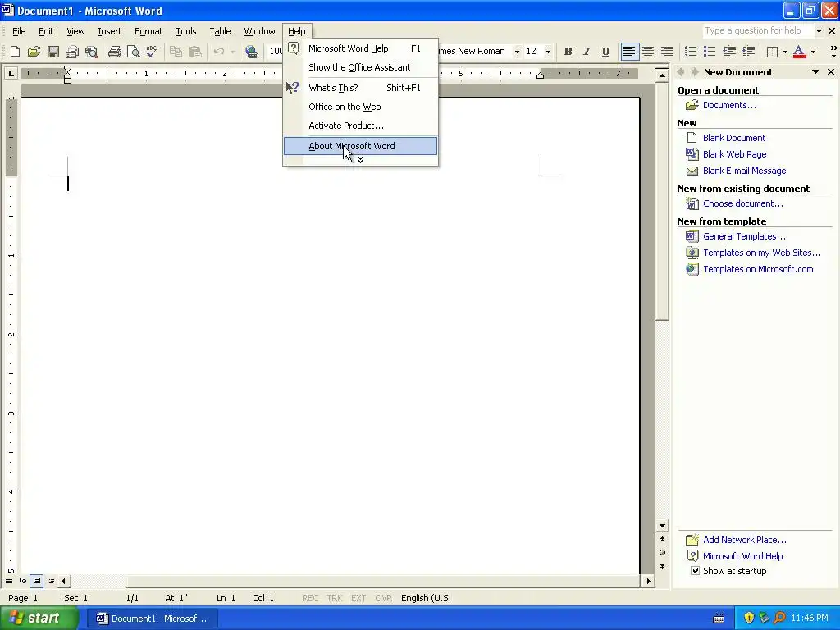
Task: Select Center alignment
Action: 648,52
